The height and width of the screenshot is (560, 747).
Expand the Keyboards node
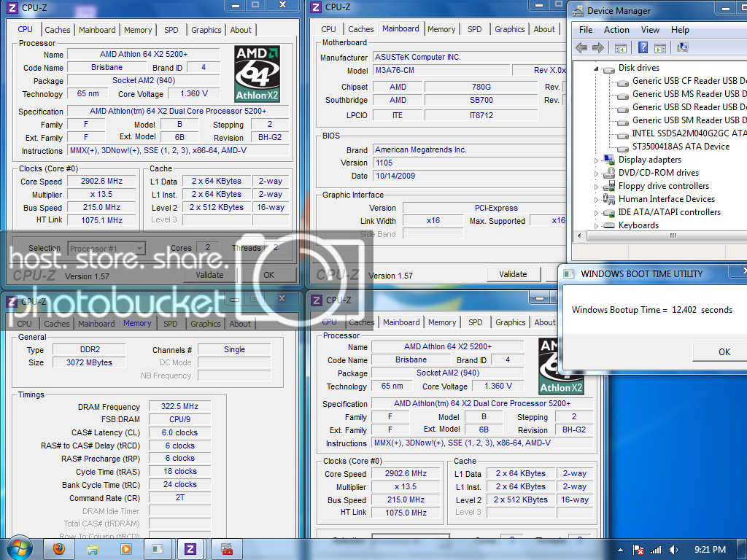(x=596, y=226)
